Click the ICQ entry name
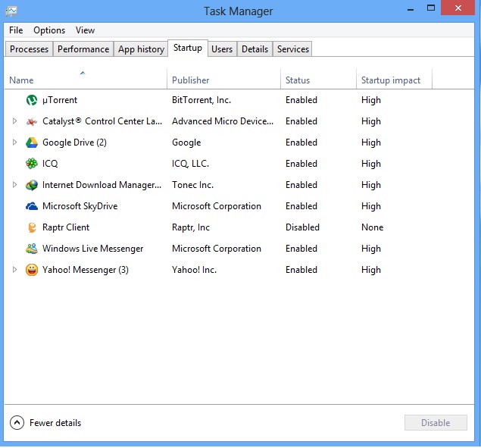This screenshot has width=481, height=448. click(50, 164)
